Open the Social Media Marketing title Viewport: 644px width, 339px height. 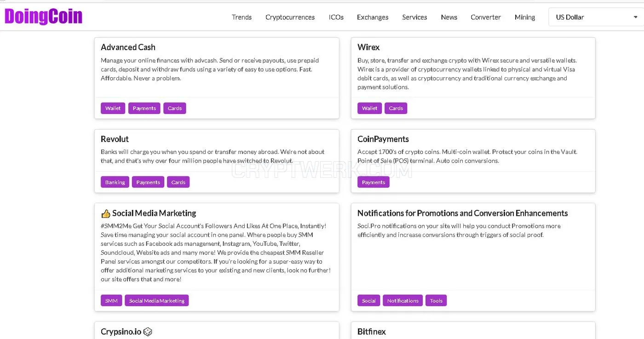(154, 213)
